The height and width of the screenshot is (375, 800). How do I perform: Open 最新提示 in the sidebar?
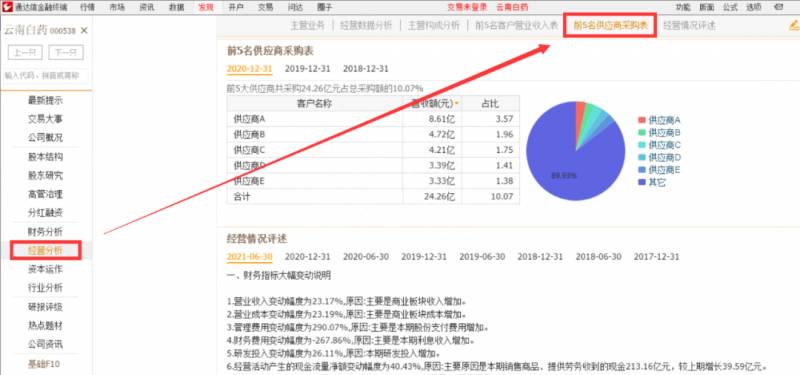pyautogui.click(x=45, y=101)
